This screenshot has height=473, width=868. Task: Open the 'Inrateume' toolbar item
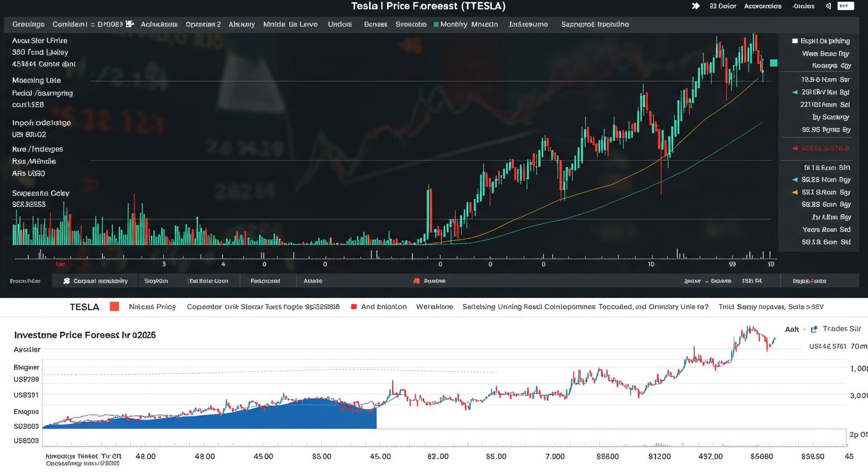pyautogui.click(x=528, y=25)
